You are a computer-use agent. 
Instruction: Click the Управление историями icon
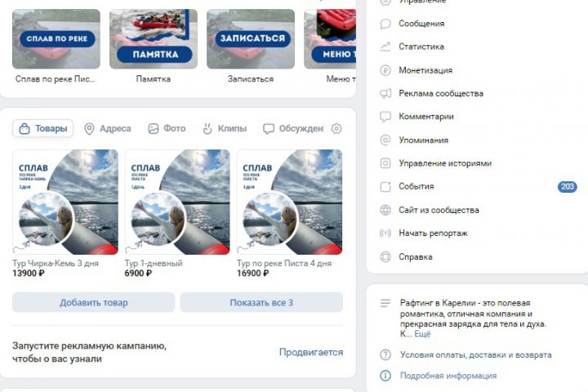click(x=385, y=163)
